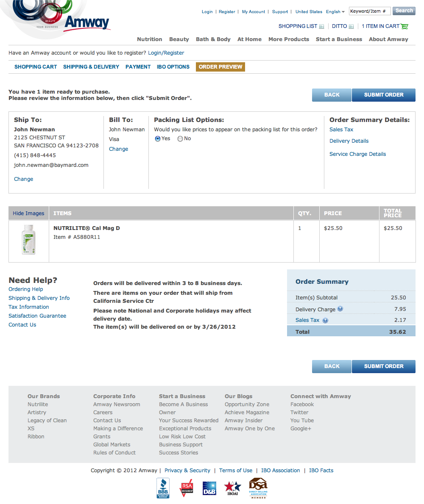Click the BBB Accredited Business badge
The image size is (424, 504).
coord(163,487)
